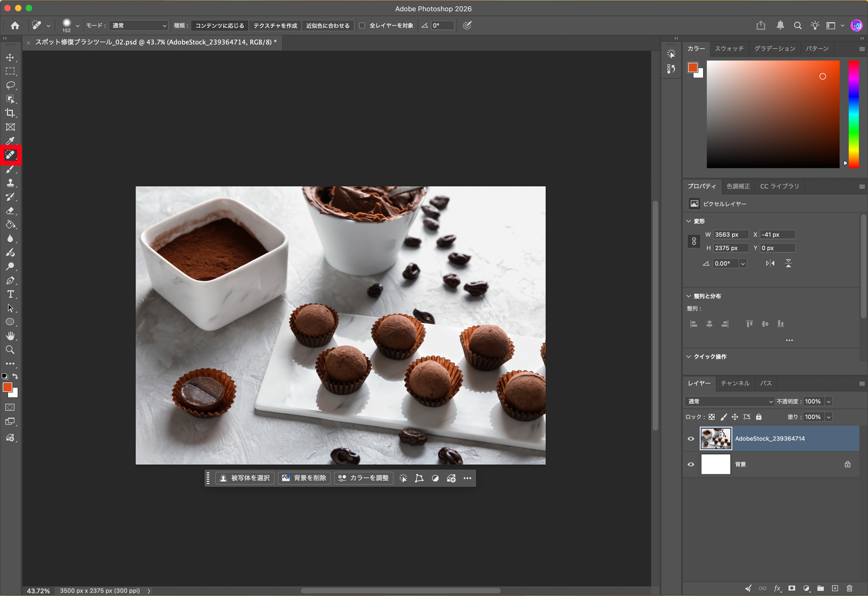Click the flip horizontal icon in Properties
The height and width of the screenshot is (596, 868).
coord(770,263)
